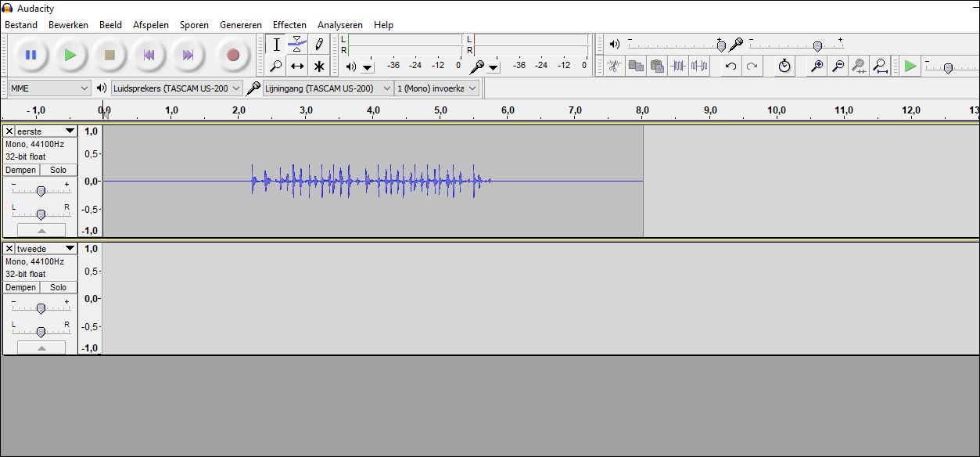
Task: Click the input volume slider handle
Action: coord(817,45)
